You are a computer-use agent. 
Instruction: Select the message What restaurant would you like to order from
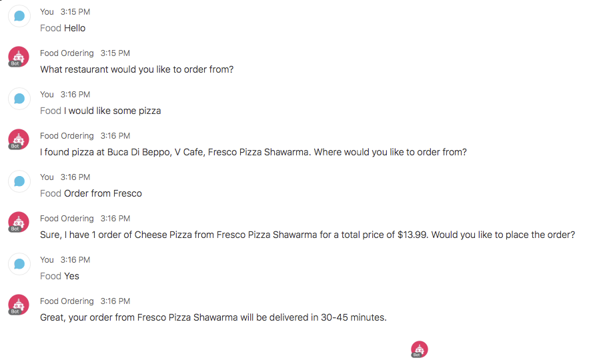pos(137,69)
